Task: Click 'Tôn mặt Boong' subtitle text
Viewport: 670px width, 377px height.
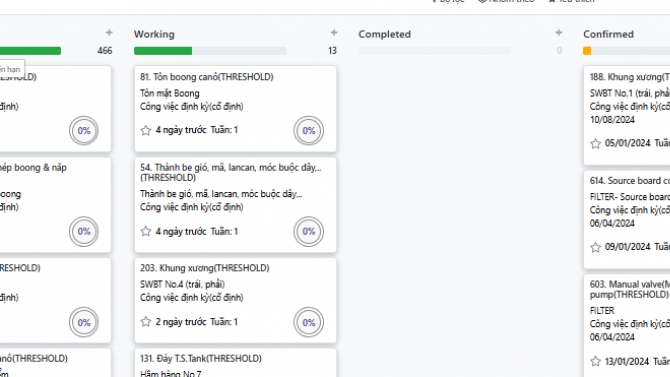Action: tap(170, 93)
